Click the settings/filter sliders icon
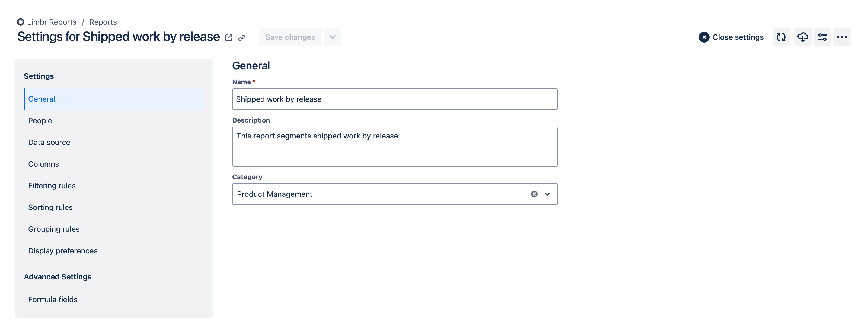The image size is (868, 332). [x=823, y=37]
